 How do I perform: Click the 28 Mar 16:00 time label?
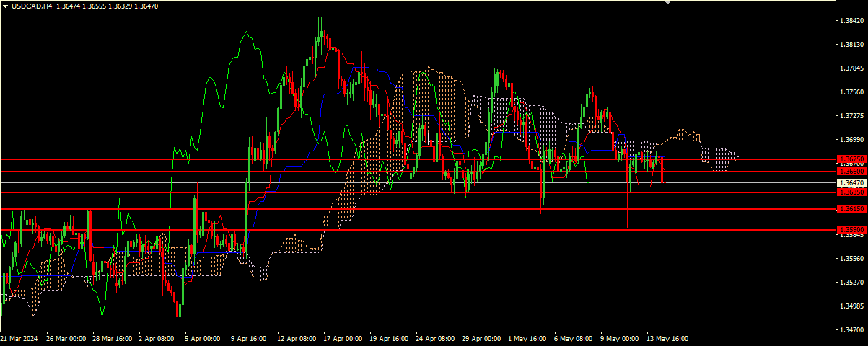112,338
